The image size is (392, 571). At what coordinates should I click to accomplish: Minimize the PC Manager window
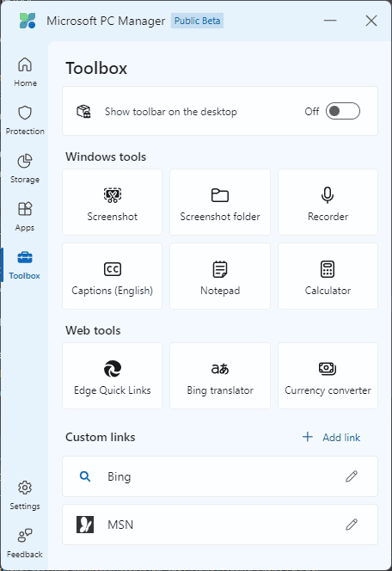330,21
